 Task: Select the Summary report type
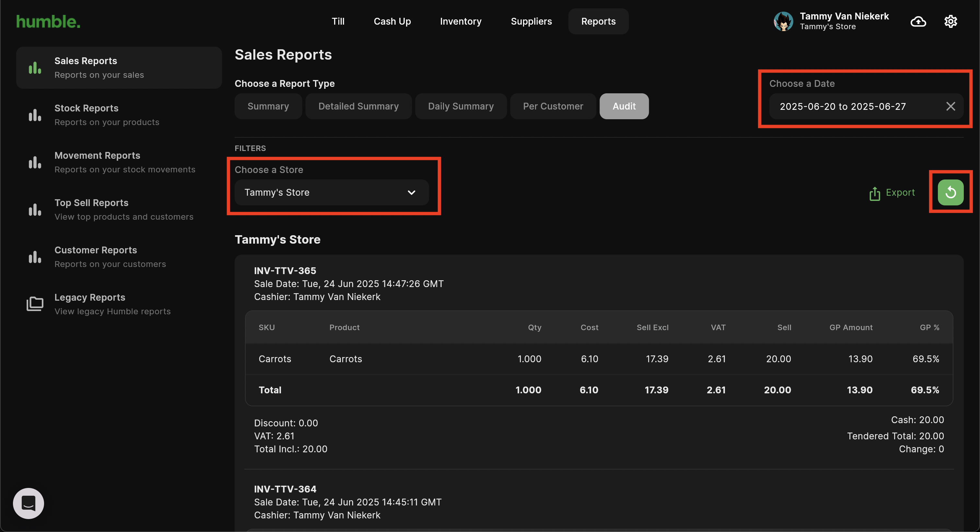pyautogui.click(x=268, y=106)
